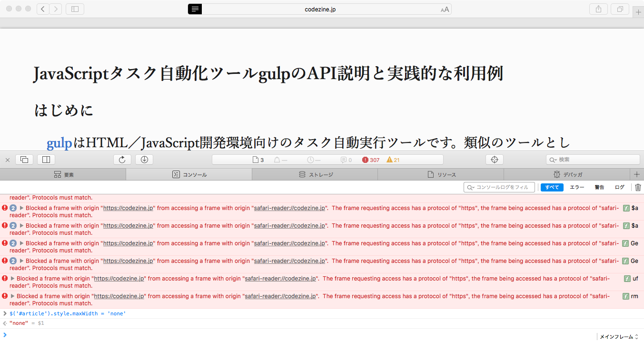Viewport: 644px width, 342px height.
Task: Select the エラー filter
Action: coord(577,187)
